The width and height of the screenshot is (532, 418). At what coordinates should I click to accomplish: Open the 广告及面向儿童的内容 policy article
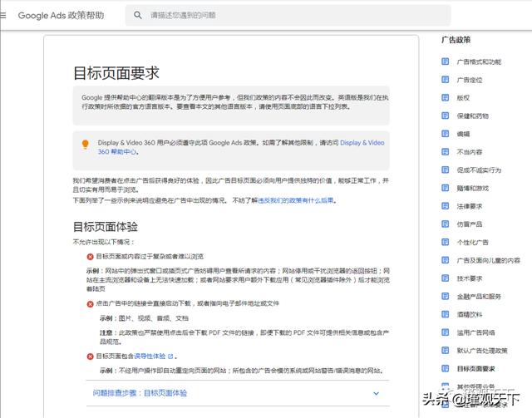[x=488, y=260]
